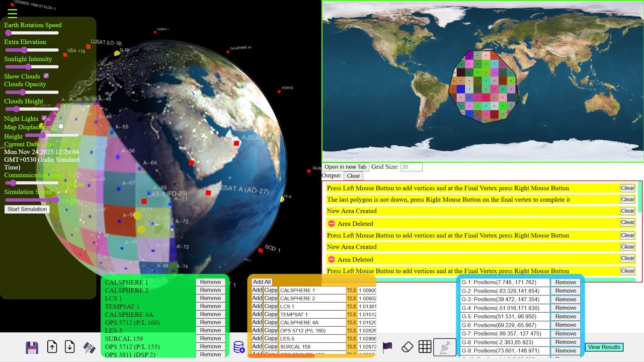
Task: Clear the New Area Created message at 419
Action: [x=627, y=211]
